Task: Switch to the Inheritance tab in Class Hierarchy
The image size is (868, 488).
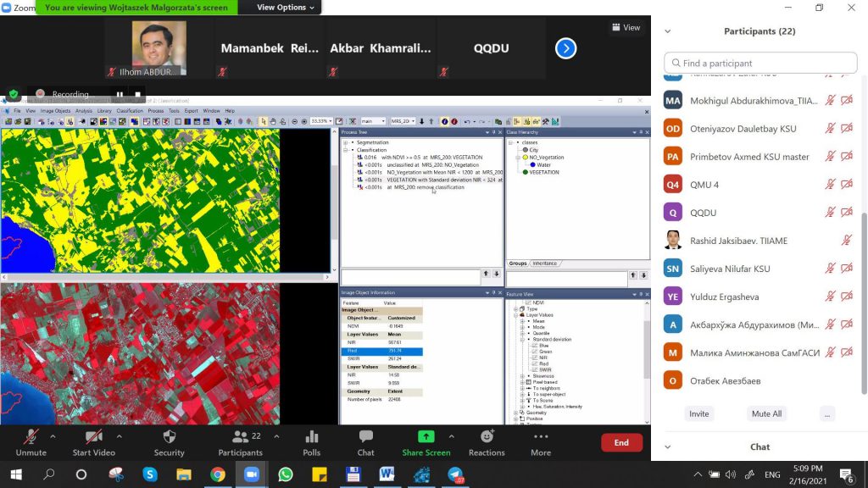Action: pos(545,263)
